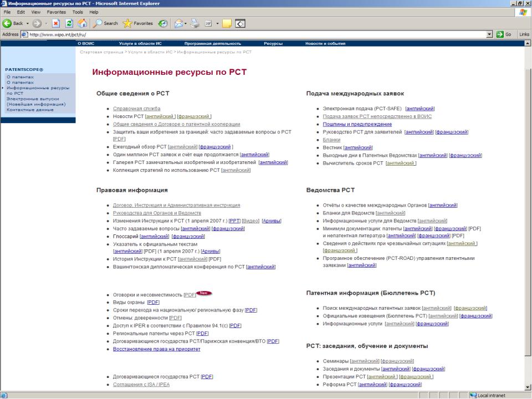Open the Favorites menu

click(x=57, y=12)
